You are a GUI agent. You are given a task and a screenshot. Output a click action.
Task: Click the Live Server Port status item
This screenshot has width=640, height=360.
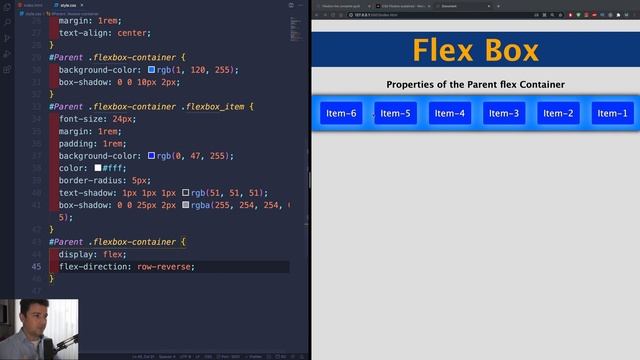tap(229, 356)
